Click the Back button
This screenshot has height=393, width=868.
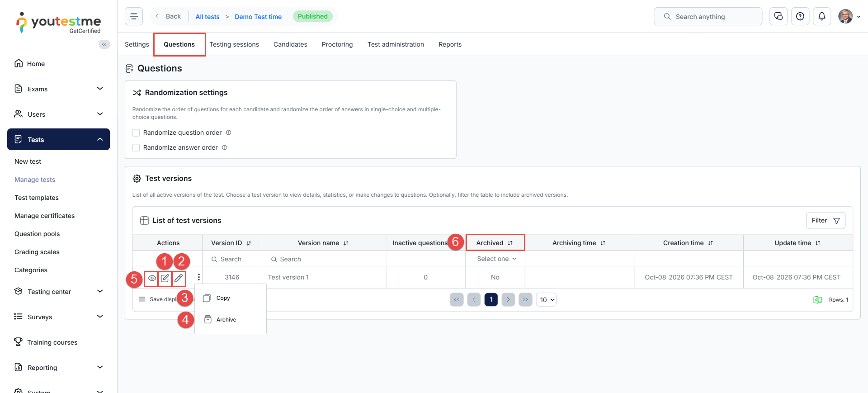coord(168,16)
